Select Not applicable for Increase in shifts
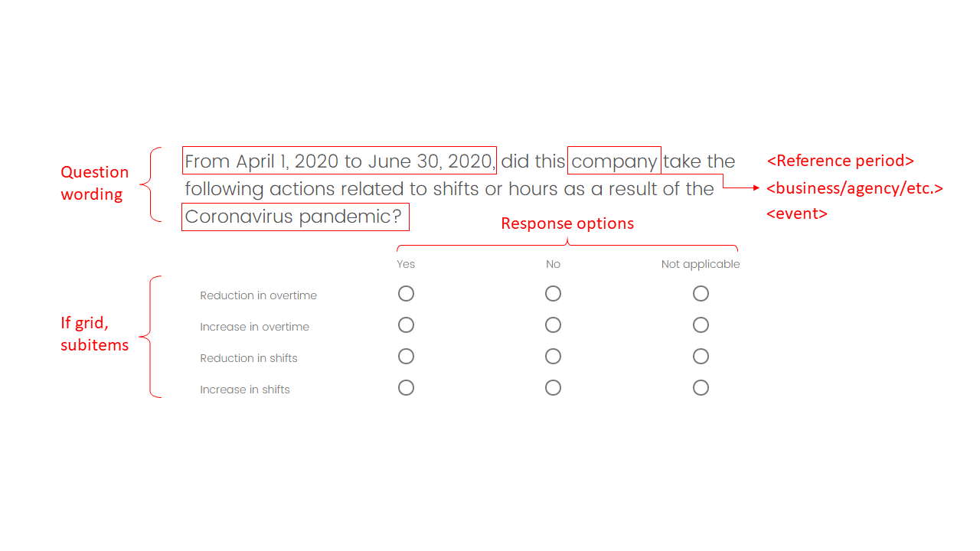 pos(701,388)
